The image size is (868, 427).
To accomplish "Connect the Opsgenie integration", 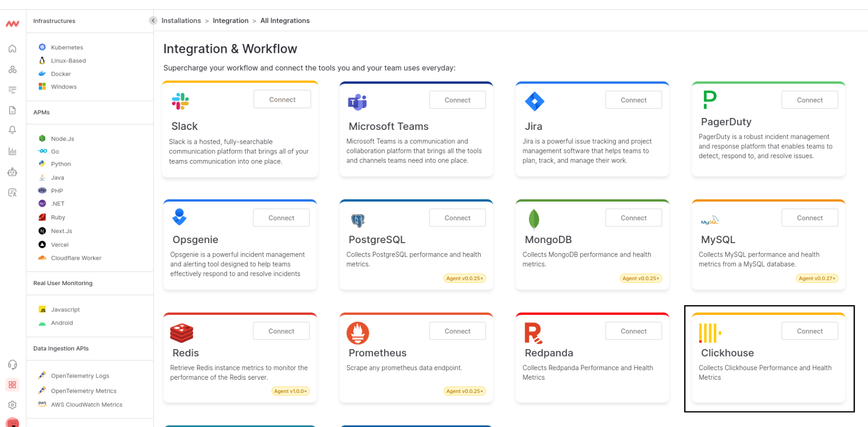I will click(x=281, y=218).
